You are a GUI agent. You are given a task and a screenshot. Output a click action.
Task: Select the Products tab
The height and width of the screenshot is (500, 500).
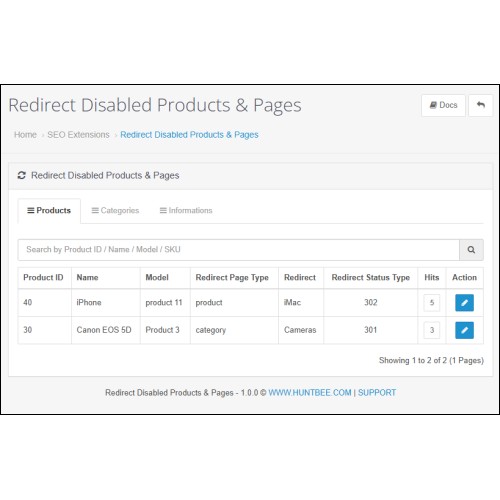tap(49, 211)
